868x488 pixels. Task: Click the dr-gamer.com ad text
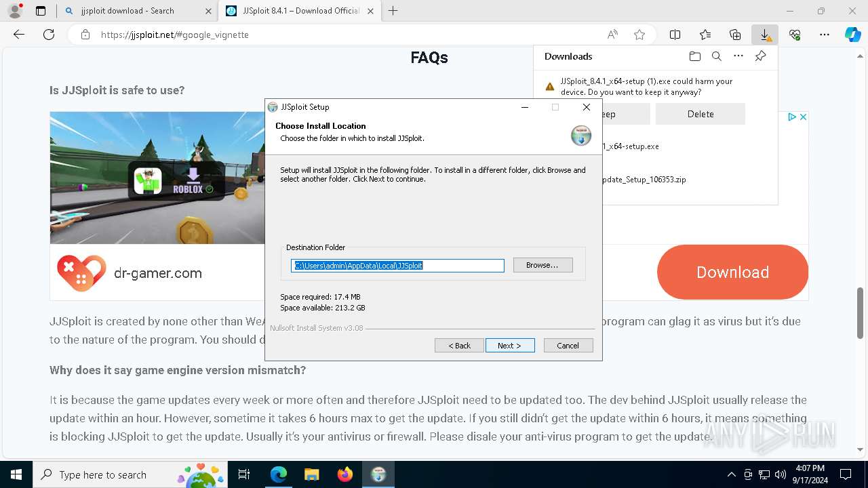(158, 273)
